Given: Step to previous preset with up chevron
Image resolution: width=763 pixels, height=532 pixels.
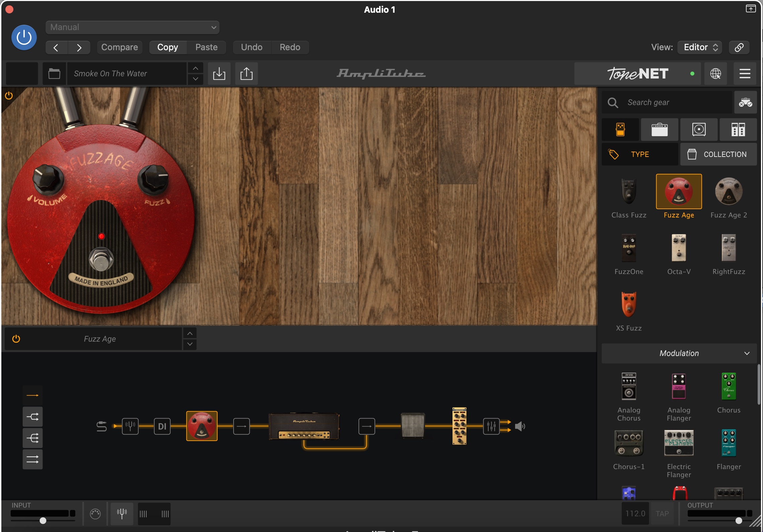Looking at the screenshot, I should click(195, 68).
